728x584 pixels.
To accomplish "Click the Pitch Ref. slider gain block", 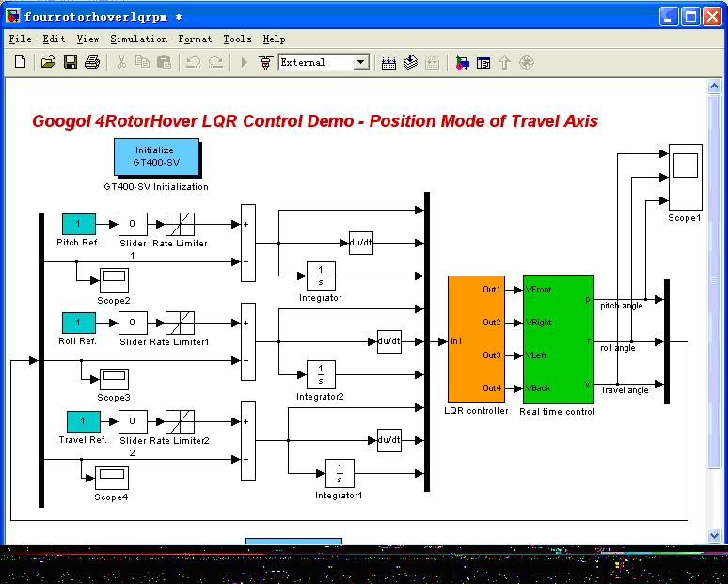I will (x=132, y=224).
